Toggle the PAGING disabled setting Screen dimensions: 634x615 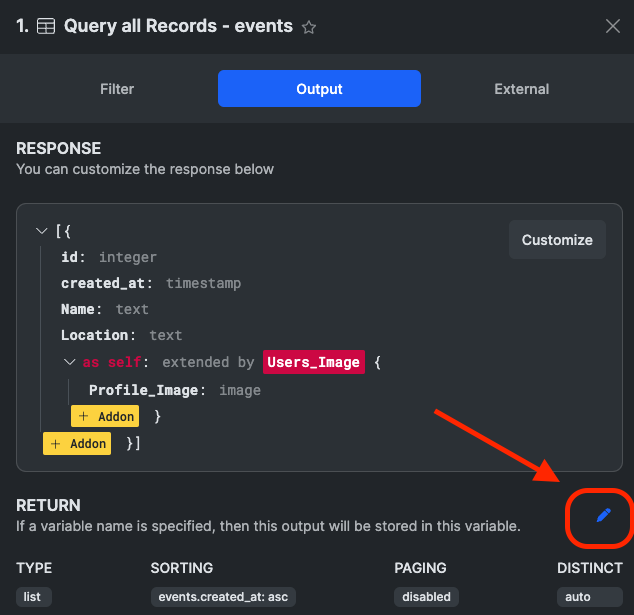pyautogui.click(x=426, y=597)
